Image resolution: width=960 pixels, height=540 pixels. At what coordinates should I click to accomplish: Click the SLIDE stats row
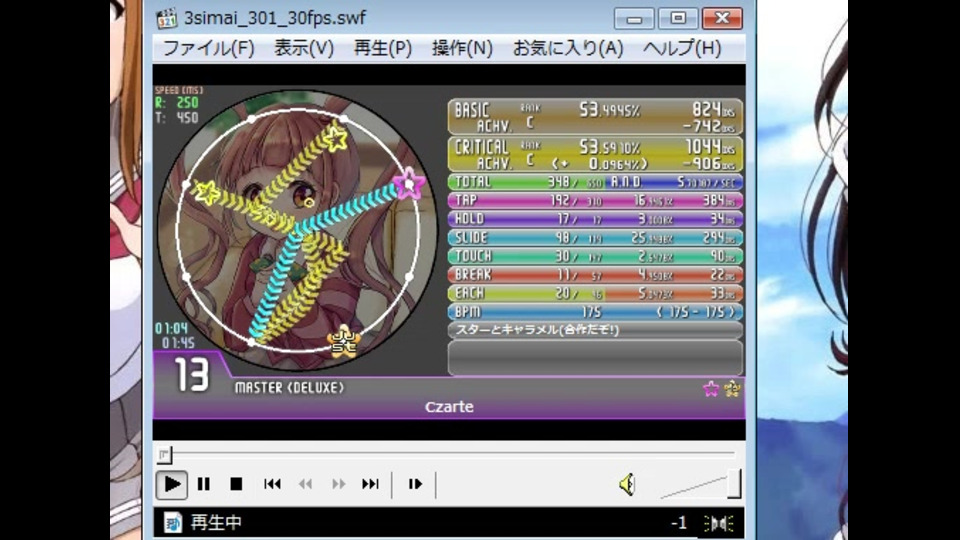click(595, 238)
